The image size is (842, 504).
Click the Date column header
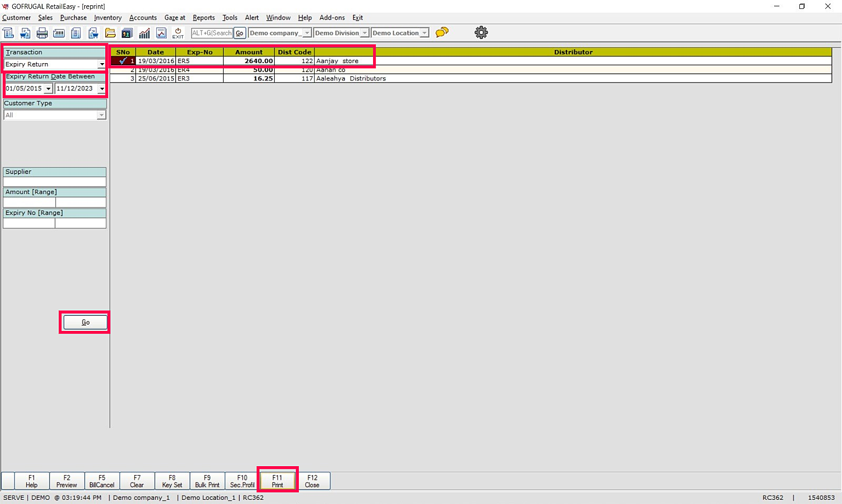coord(156,52)
